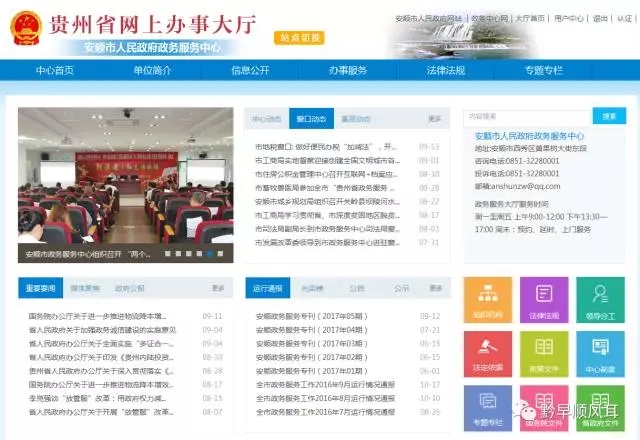Select the first slideshow indicator dot
Screen dimensions: 640x440
tap(167, 253)
